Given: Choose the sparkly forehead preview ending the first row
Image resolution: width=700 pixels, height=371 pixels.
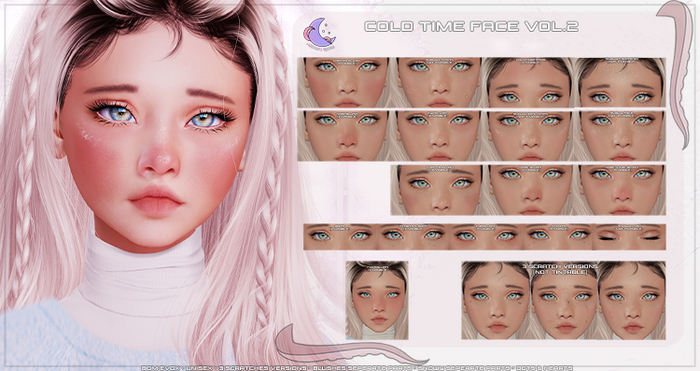Looking at the screenshot, I should pyautogui.click(x=620, y=82).
